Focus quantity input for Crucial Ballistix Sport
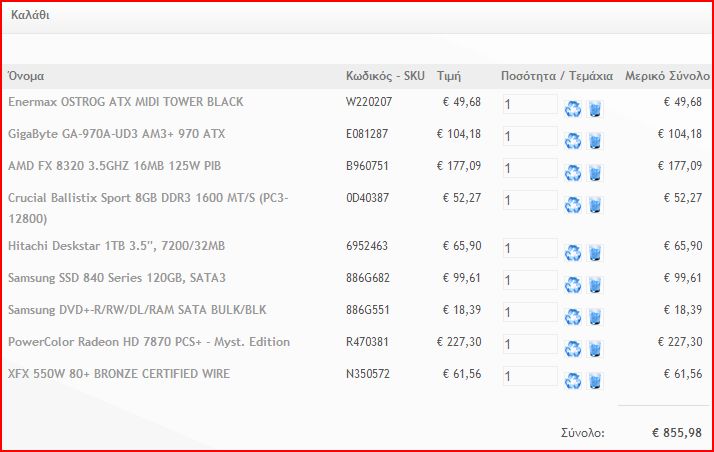This screenshot has width=714, height=452. pos(530,200)
